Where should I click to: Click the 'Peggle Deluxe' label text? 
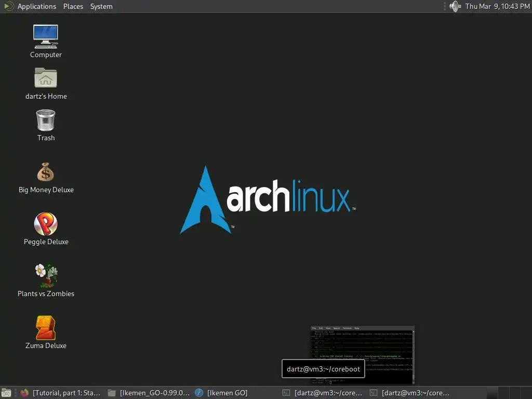46,242
